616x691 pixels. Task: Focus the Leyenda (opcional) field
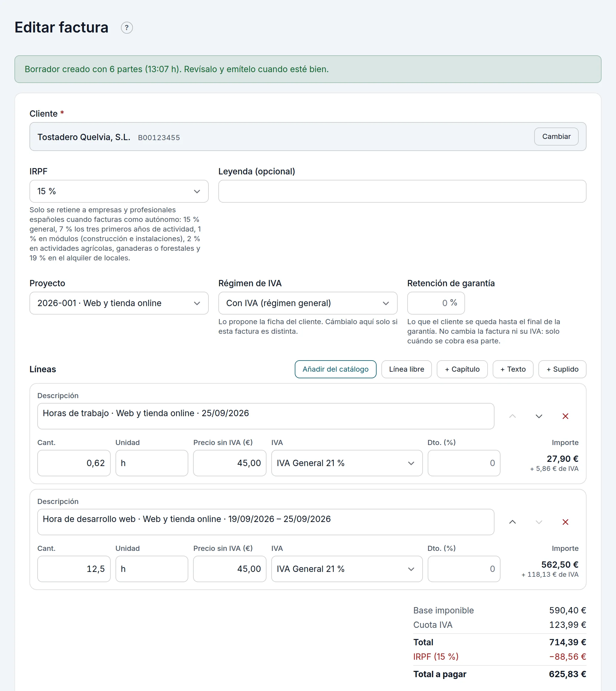tap(402, 191)
